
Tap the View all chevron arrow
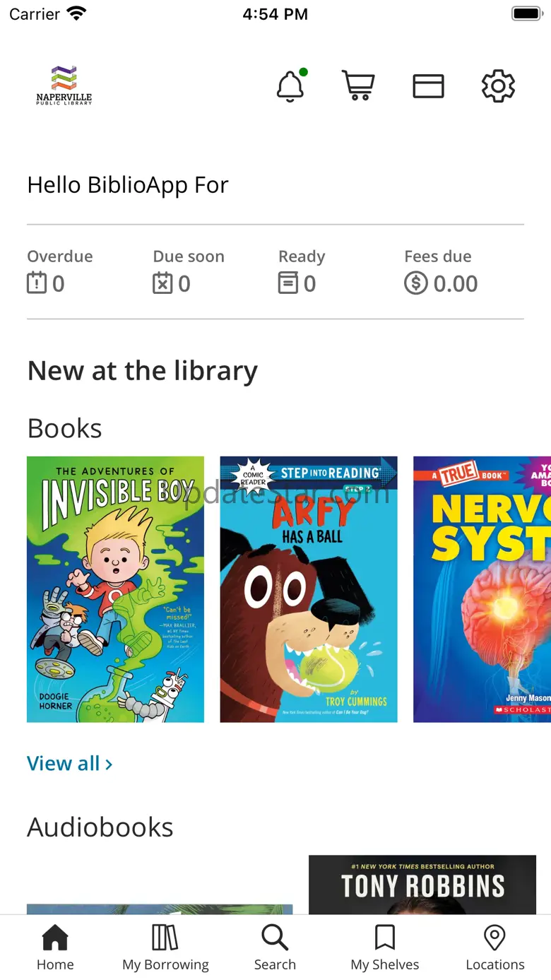[109, 764]
